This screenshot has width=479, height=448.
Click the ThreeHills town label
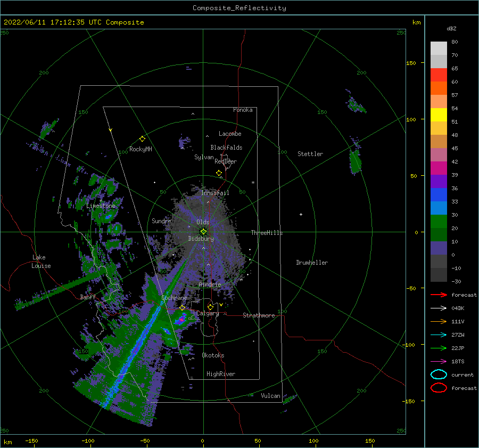coord(267,233)
